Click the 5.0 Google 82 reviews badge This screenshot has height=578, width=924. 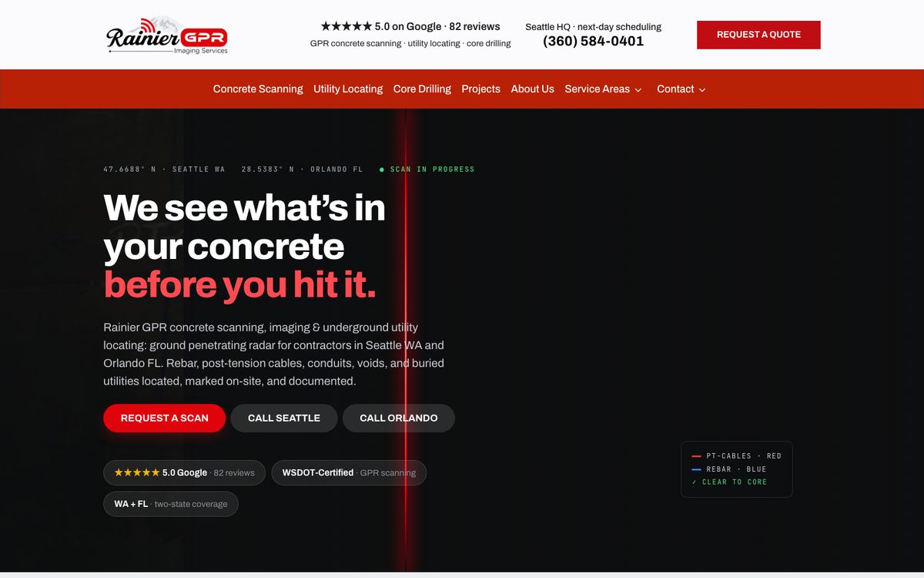pyautogui.click(x=185, y=472)
